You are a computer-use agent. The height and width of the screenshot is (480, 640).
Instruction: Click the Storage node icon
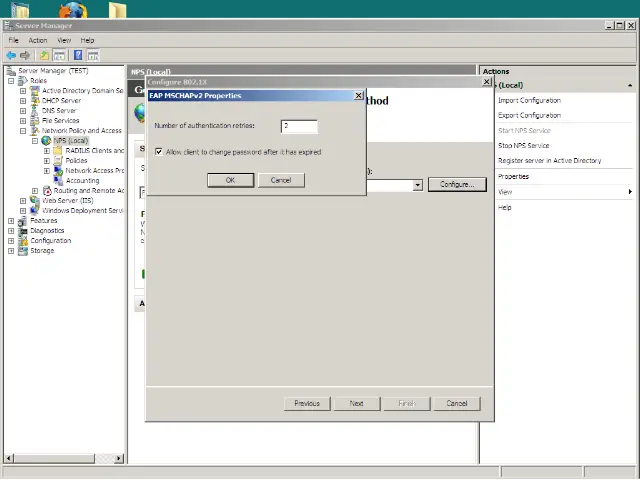[23, 251]
